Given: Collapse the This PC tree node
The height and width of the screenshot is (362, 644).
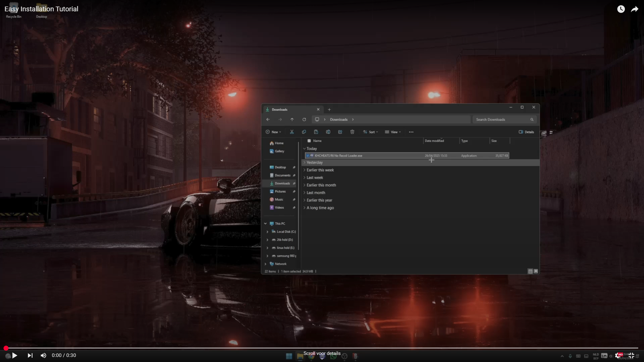Looking at the screenshot, I should pyautogui.click(x=266, y=224).
